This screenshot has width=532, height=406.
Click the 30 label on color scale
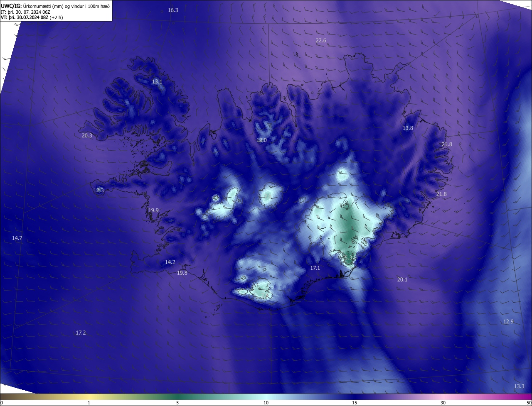(443, 403)
